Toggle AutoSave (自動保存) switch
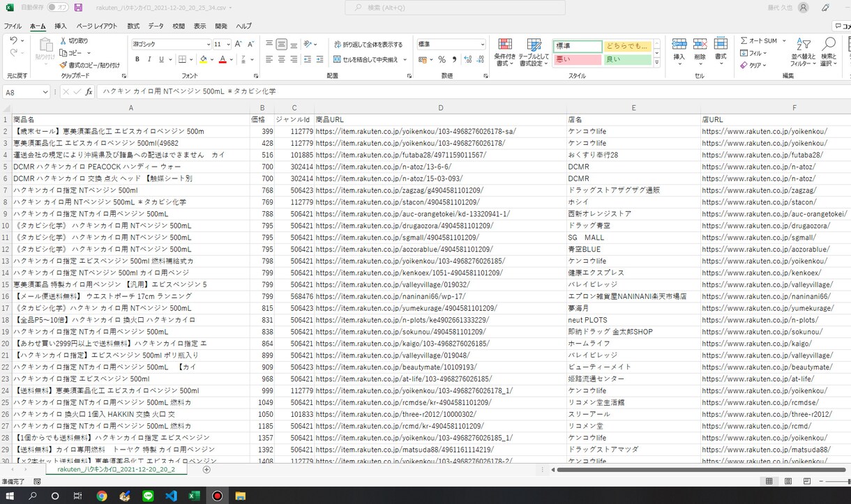Viewport: 851px width, 504px height. click(57, 8)
